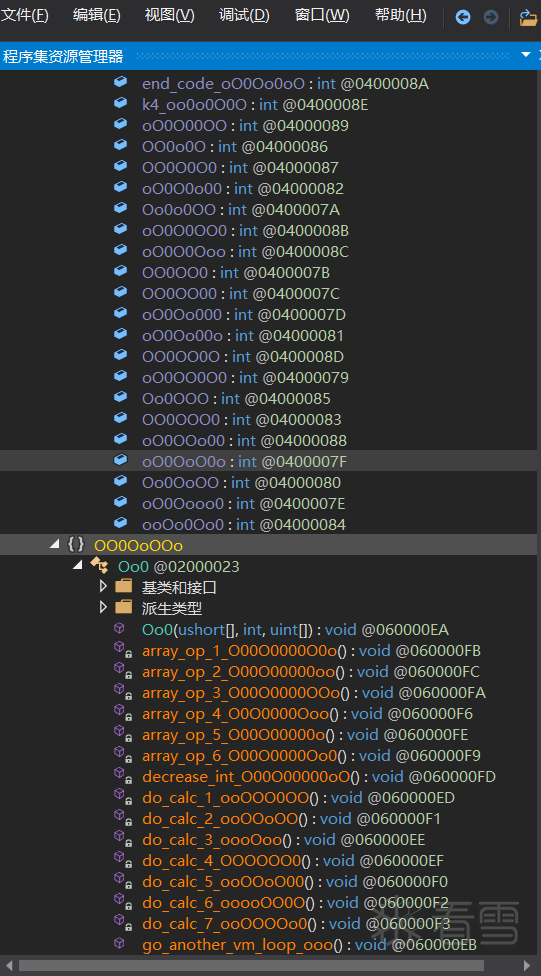This screenshot has width=541, height=976.
Task: Select field OO0OO0O @0400008D
Action: pyautogui.click(x=243, y=357)
